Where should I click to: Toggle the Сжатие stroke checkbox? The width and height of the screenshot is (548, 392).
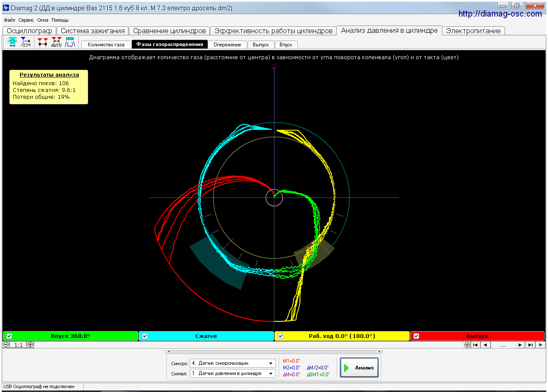(x=145, y=336)
